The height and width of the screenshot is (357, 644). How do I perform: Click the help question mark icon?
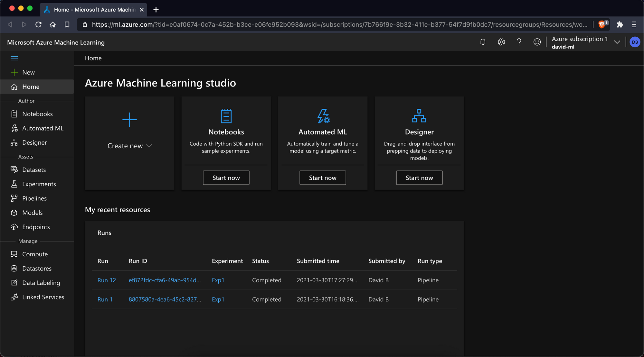click(519, 42)
